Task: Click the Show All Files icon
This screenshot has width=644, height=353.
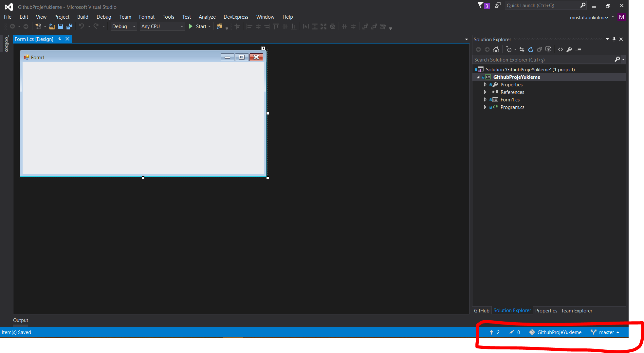Action: [x=540, y=49]
